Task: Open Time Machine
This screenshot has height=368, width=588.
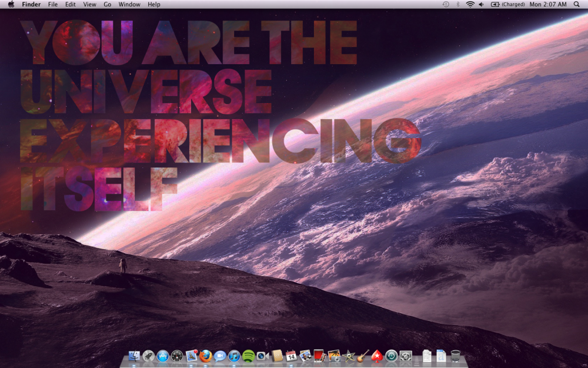Action: 391,356
